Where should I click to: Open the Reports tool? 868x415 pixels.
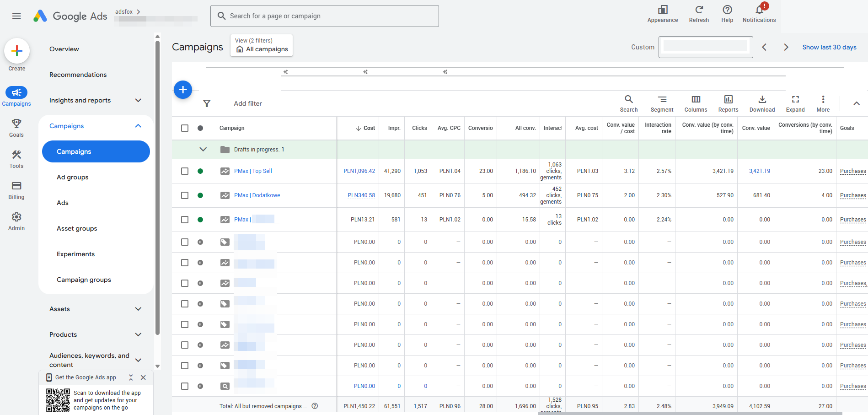pyautogui.click(x=728, y=103)
